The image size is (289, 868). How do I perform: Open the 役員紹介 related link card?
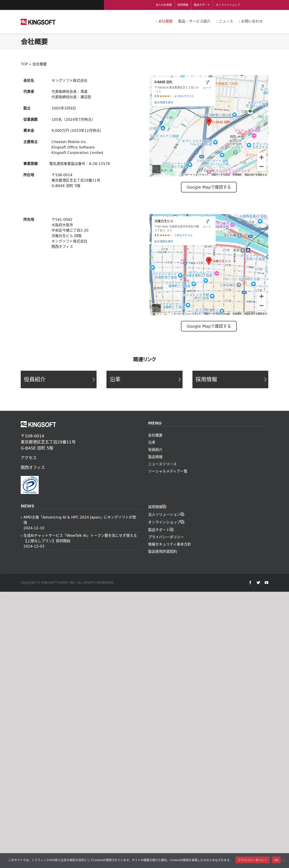[x=59, y=379]
